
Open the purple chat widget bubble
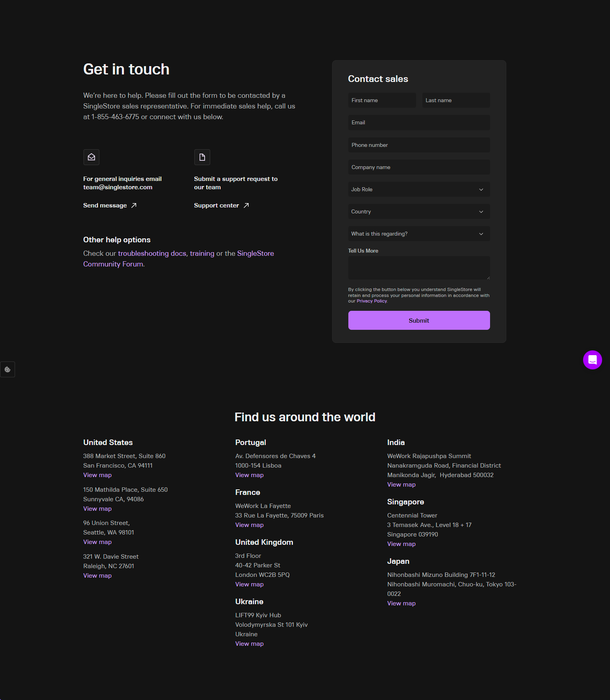point(592,360)
